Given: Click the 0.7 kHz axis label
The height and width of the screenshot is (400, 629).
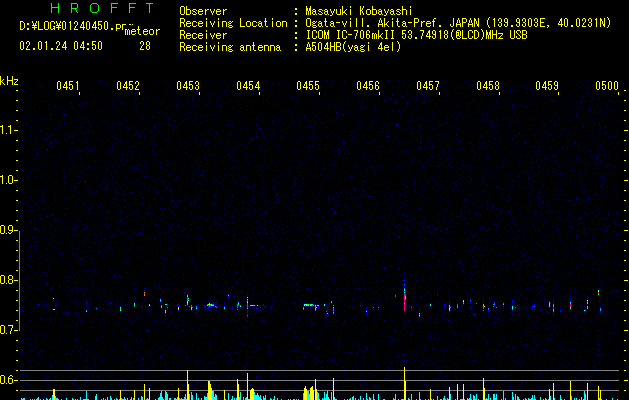Looking at the screenshot, I should 9,330.
